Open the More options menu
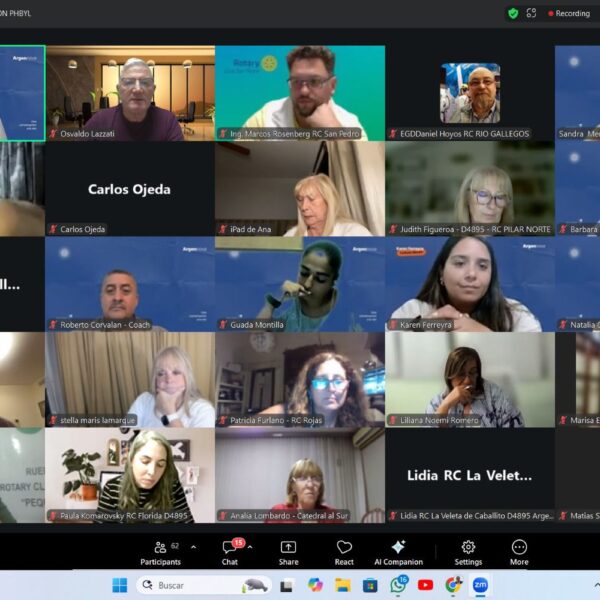This screenshot has height=600, width=600. pyautogui.click(x=519, y=552)
